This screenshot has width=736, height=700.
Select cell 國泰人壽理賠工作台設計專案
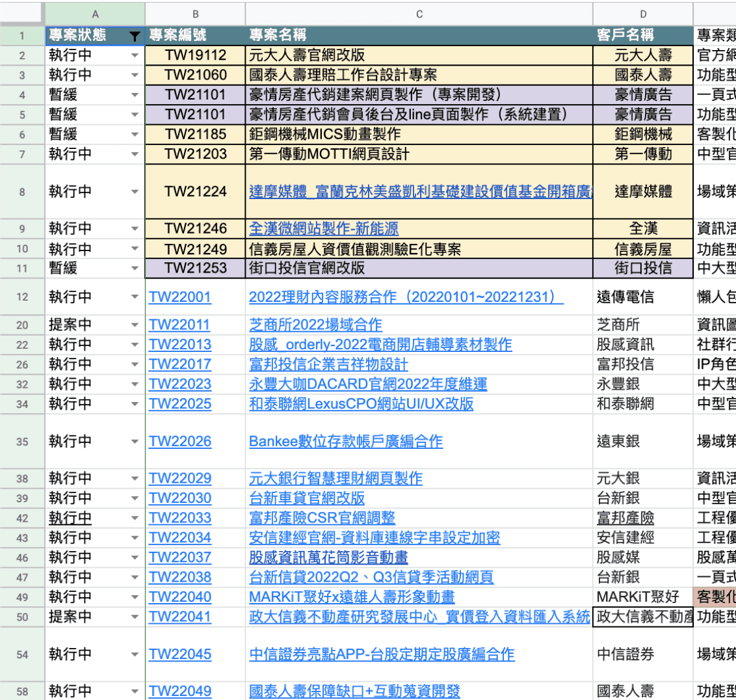click(x=419, y=75)
